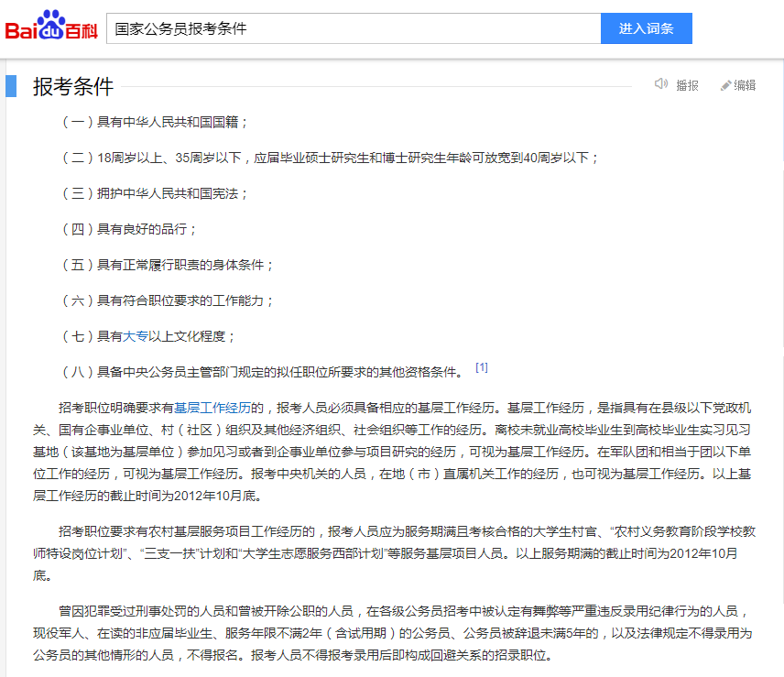Select the 报考条件 section heading
Viewport: 784px width, 677px height.
tap(73, 86)
